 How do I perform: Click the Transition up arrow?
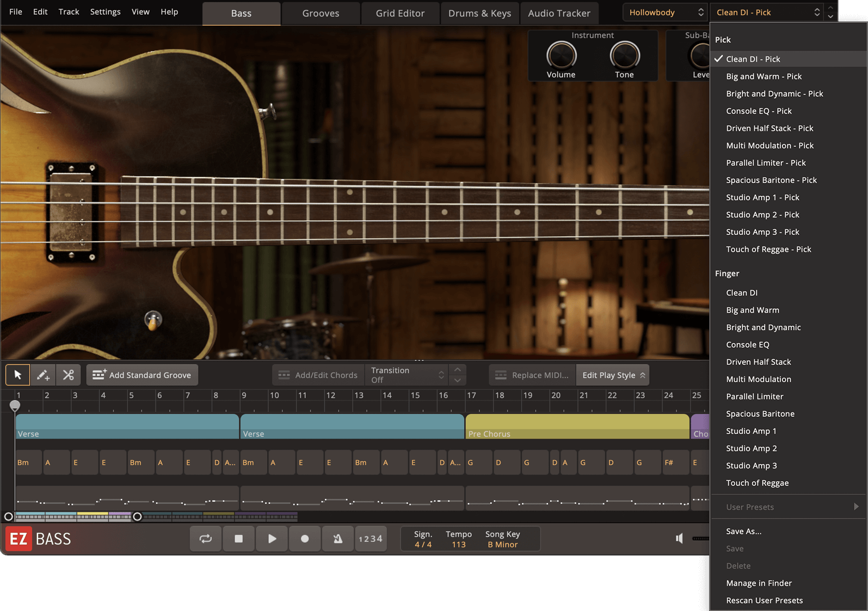[x=457, y=370]
